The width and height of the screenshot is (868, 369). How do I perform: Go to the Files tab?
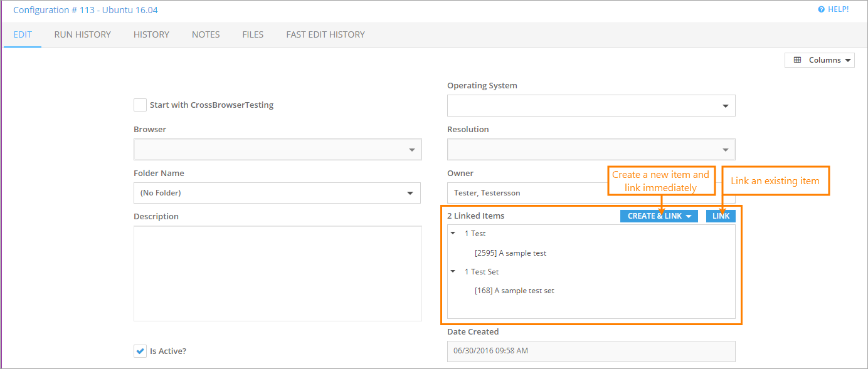[253, 34]
